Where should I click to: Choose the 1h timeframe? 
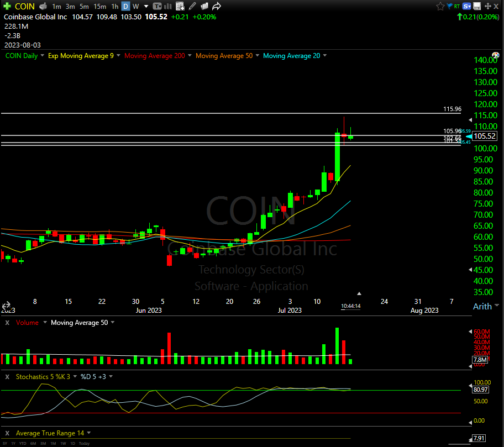click(x=115, y=7)
